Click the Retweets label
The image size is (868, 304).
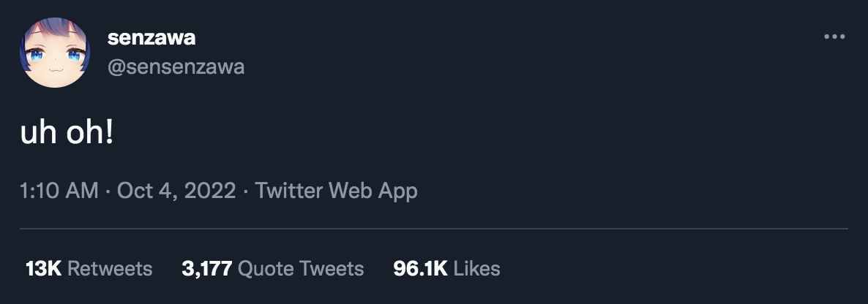coord(110,269)
